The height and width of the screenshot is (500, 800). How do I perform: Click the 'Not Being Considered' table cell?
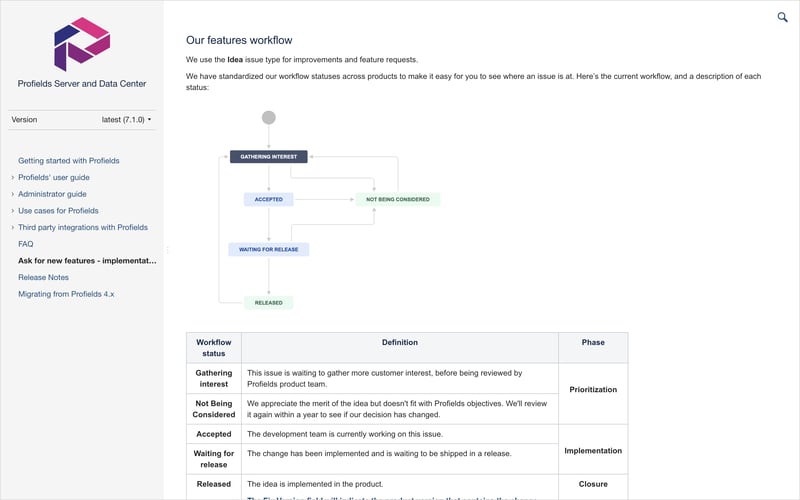coord(214,409)
